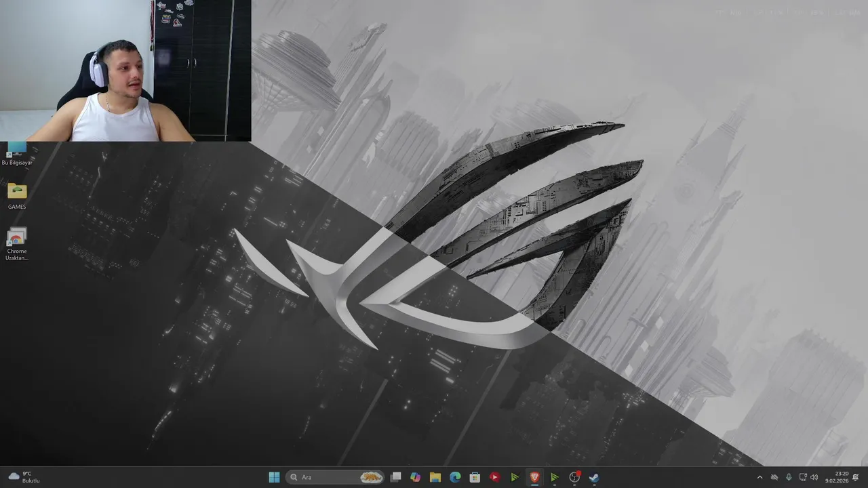The width and height of the screenshot is (868, 488).
Task: Open the volume speaker tray icon
Action: click(x=814, y=477)
